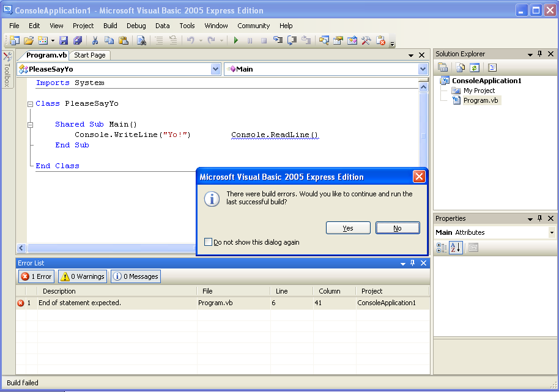The image size is (559, 392).
Task: Open the collapsed Toolbox side tab
Action: coord(7,70)
